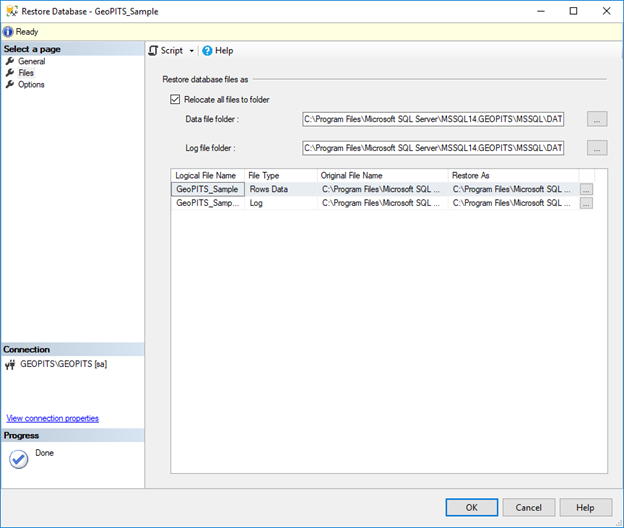Click the Data file folder path field
The image size is (624, 528).
(433, 119)
